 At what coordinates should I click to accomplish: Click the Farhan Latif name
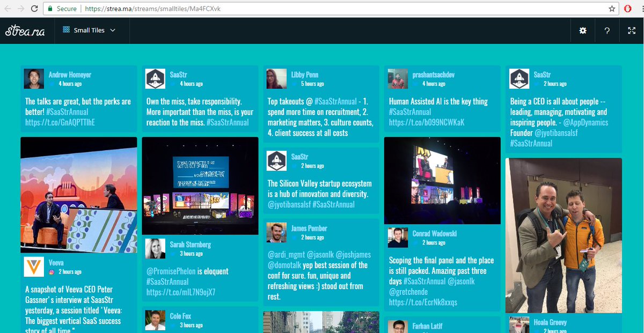[427, 325]
